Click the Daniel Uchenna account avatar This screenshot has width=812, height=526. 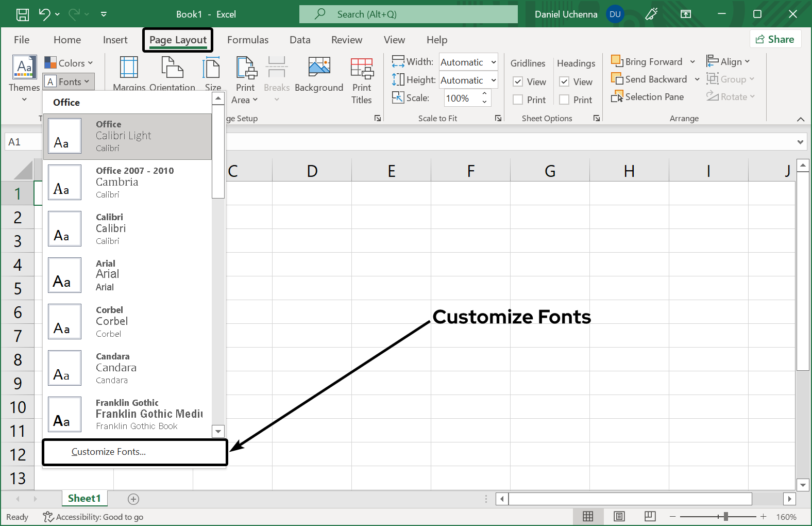tap(615, 14)
